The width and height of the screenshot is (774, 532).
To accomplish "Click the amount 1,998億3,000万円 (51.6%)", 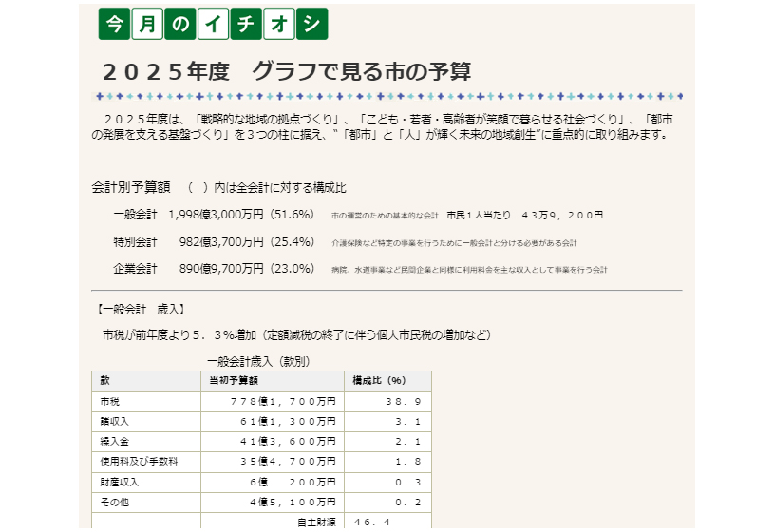I will 241,215.
